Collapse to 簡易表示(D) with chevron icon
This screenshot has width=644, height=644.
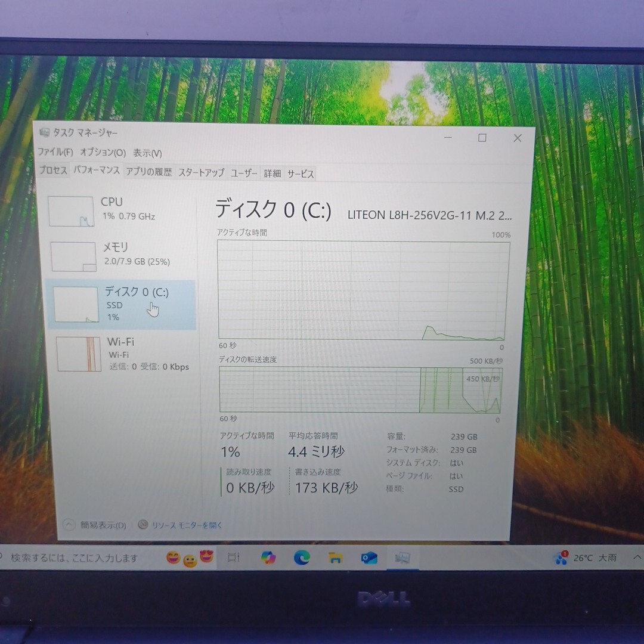click(x=95, y=525)
